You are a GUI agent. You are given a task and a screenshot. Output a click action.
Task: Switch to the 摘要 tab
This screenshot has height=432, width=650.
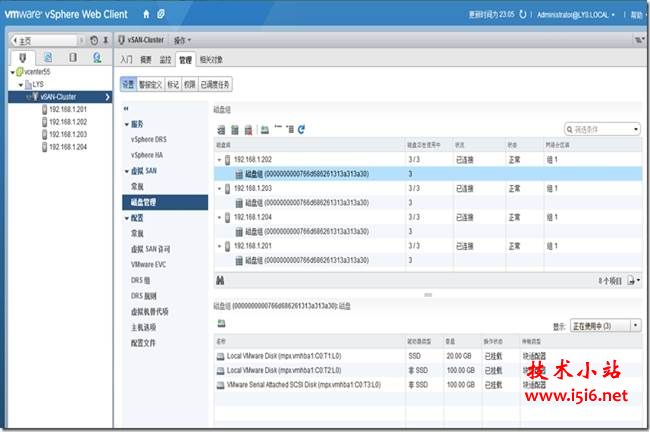click(146, 60)
